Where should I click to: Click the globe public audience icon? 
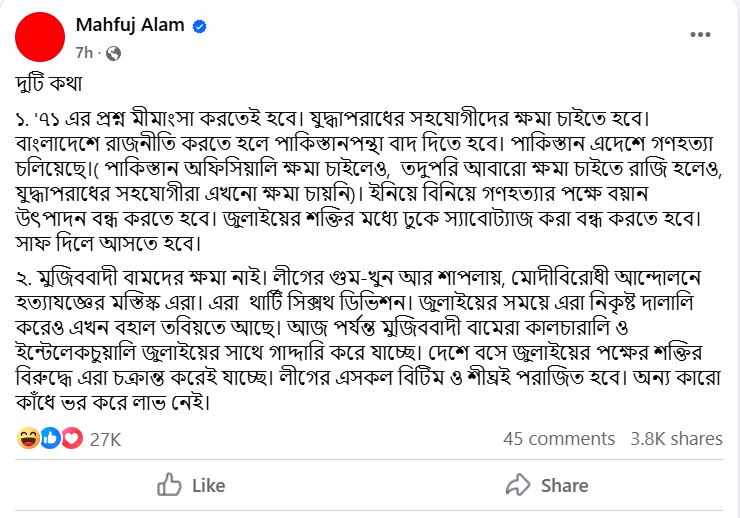coord(113,53)
